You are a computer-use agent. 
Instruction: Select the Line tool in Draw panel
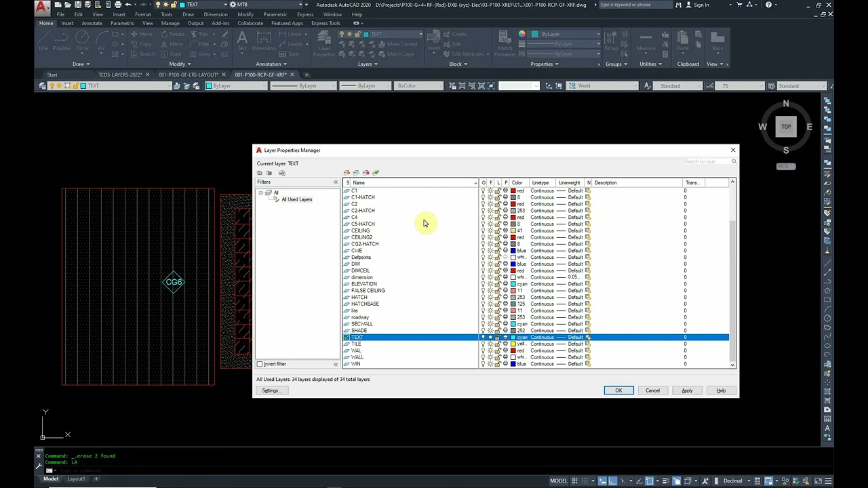click(x=44, y=41)
